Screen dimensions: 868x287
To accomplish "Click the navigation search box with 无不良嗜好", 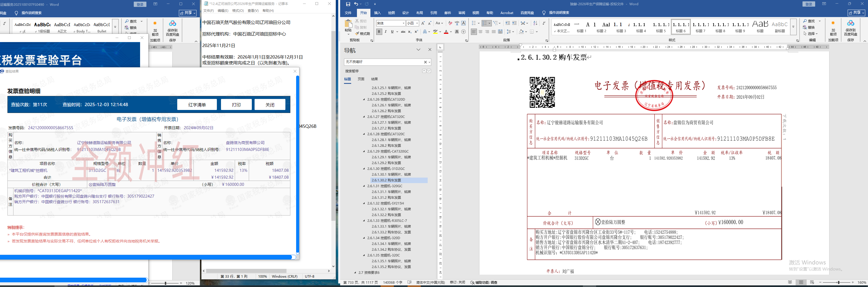I will [x=383, y=62].
